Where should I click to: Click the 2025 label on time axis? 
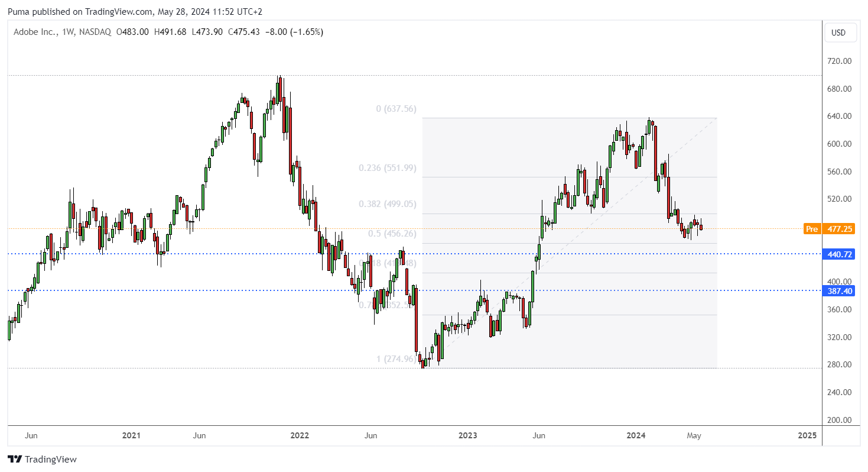point(807,436)
